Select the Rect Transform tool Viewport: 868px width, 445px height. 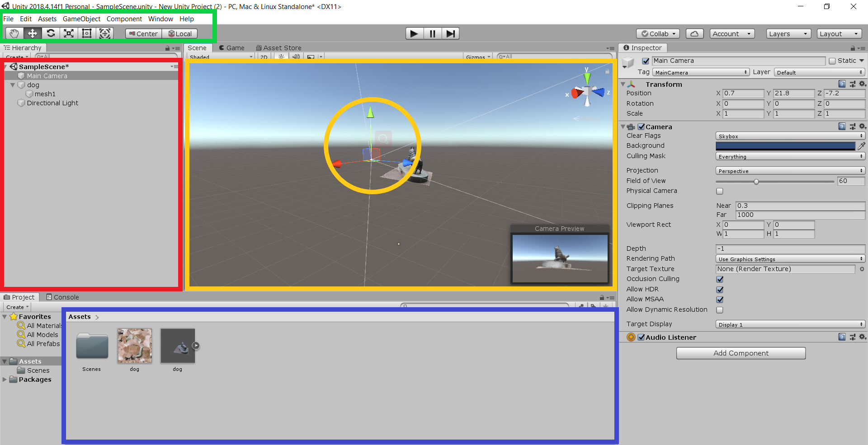(87, 33)
